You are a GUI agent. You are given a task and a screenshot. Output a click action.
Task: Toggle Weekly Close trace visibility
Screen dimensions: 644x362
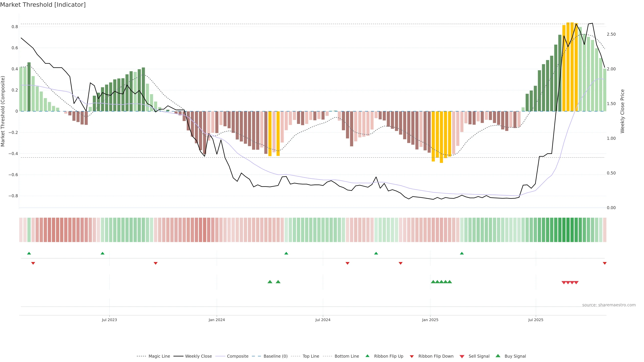pos(198,356)
